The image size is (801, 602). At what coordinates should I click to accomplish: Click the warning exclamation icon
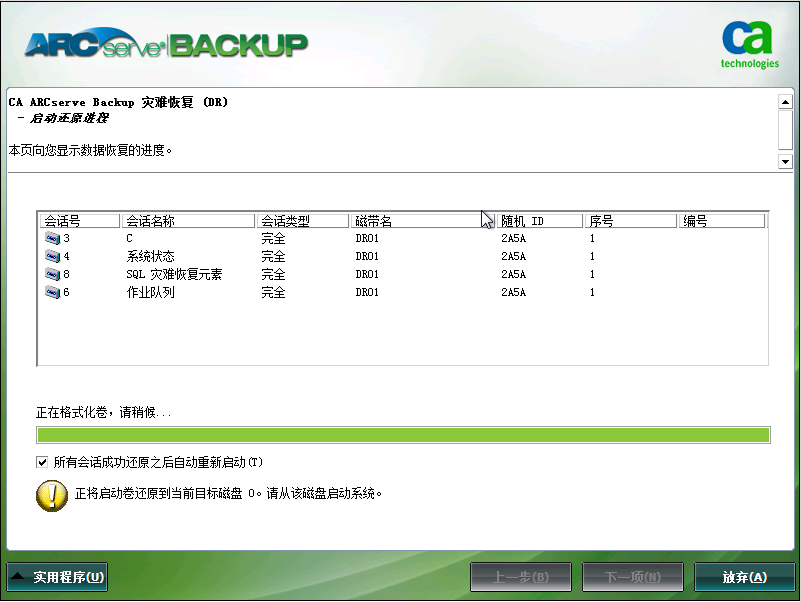coord(52,496)
